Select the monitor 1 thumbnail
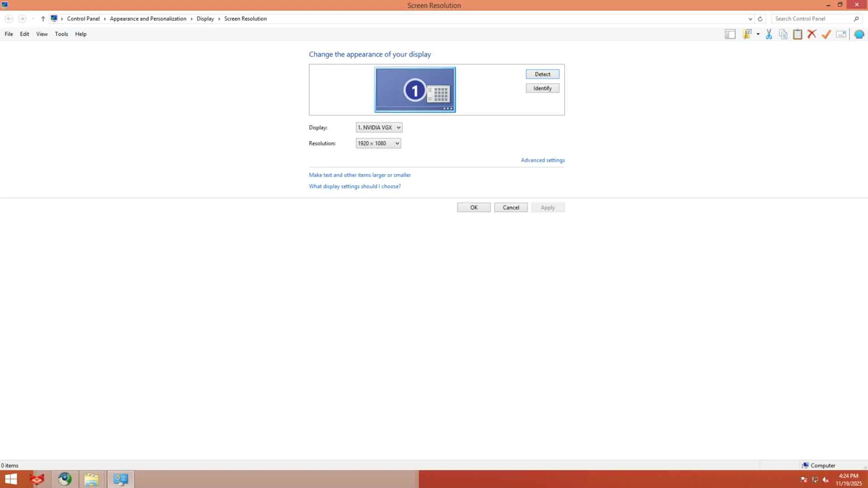Image resolution: width=868 pixels, height=488 pixels. (x=415, y=89)
